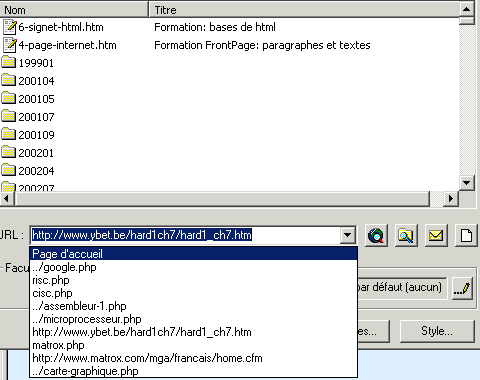
Task: Select the 4-page-internet.htm file icon
Action: [x=10, y=45]
